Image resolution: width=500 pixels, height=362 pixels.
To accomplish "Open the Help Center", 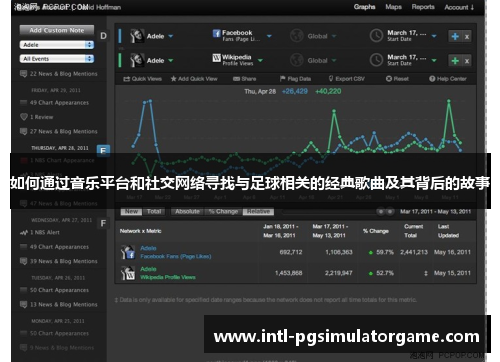I will click(448, 79).
